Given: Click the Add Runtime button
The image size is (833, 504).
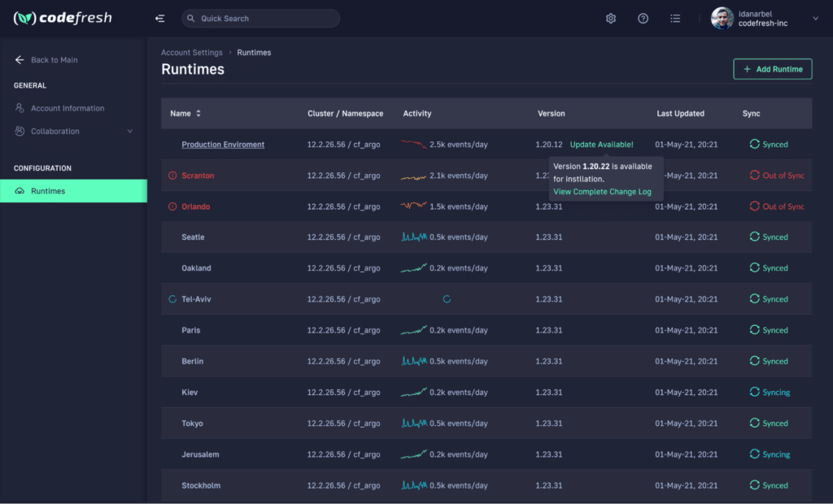Looking at the screenshot, I should (x=772, y=69).
